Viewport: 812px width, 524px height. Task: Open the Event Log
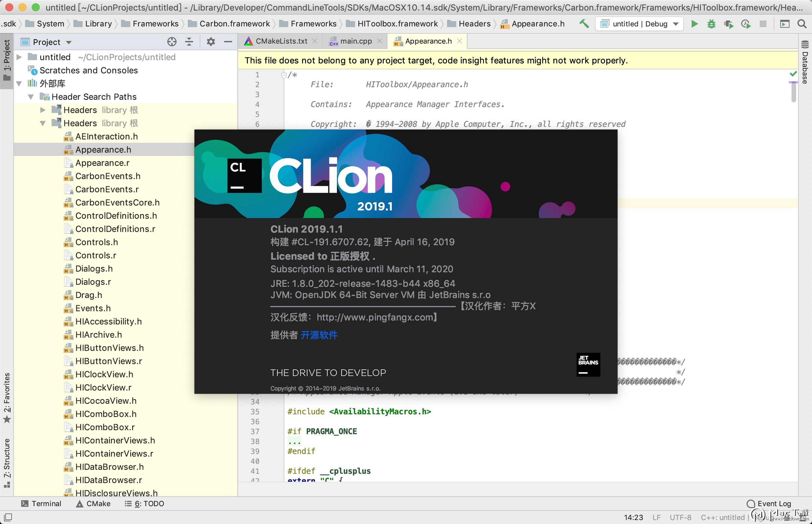[x=769, y=504]
